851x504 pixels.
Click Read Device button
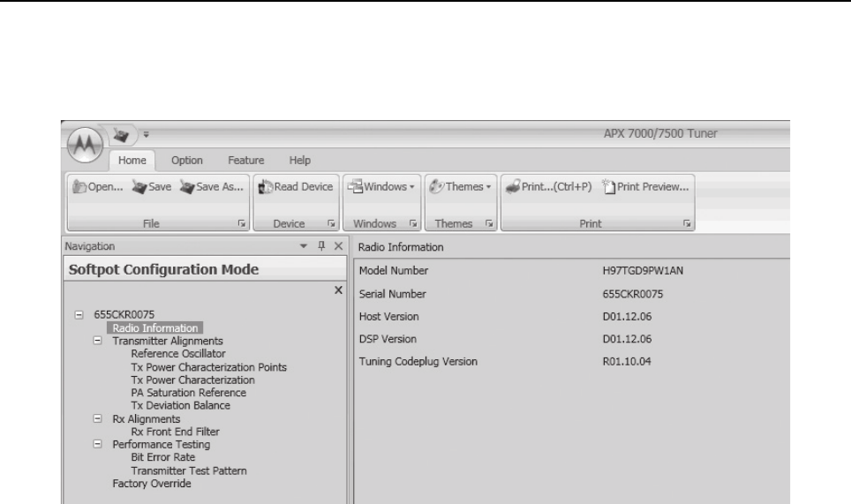(296, 186)
